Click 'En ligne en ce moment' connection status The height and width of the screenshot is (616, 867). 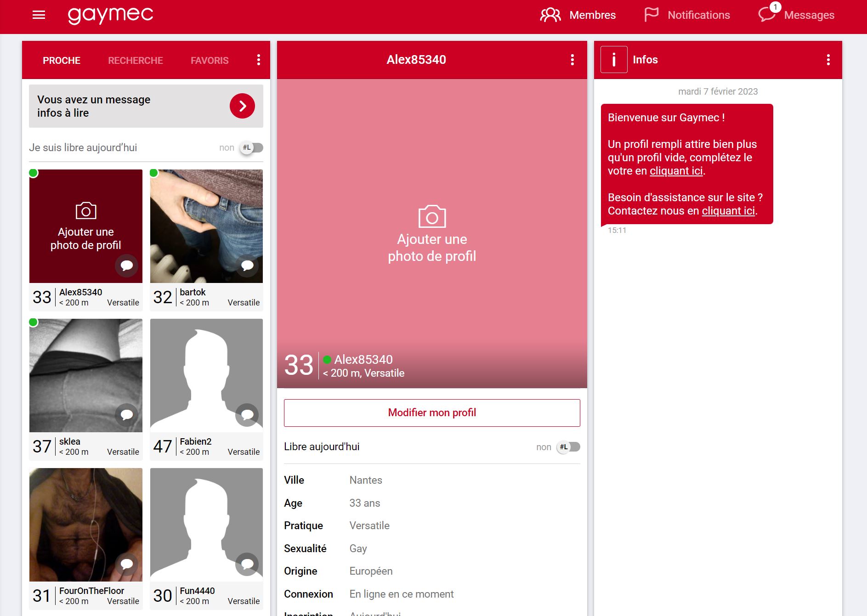[x=402, y=594]
